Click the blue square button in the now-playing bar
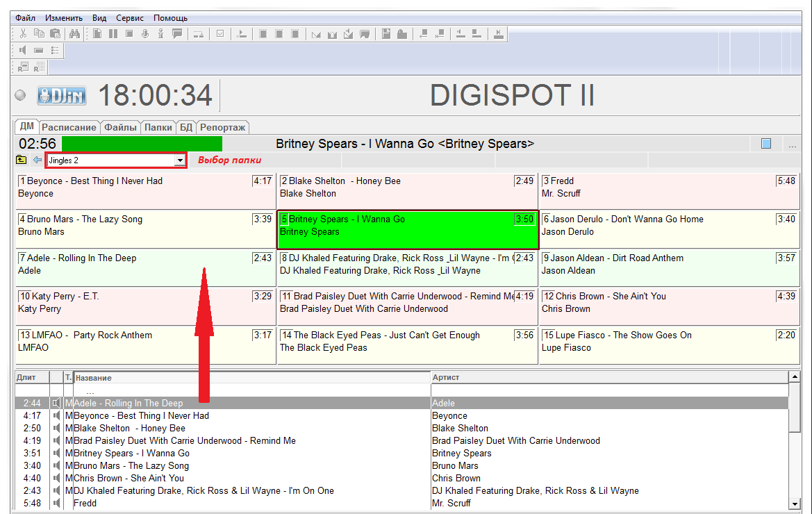Screen dimensions: 812x514 [766, 144]
